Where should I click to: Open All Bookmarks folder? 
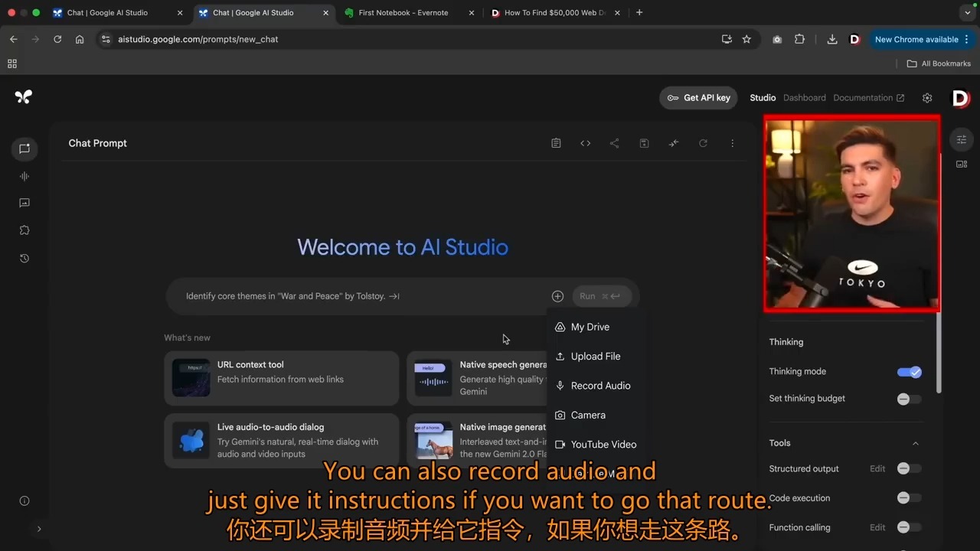click(x=939, y=64)
